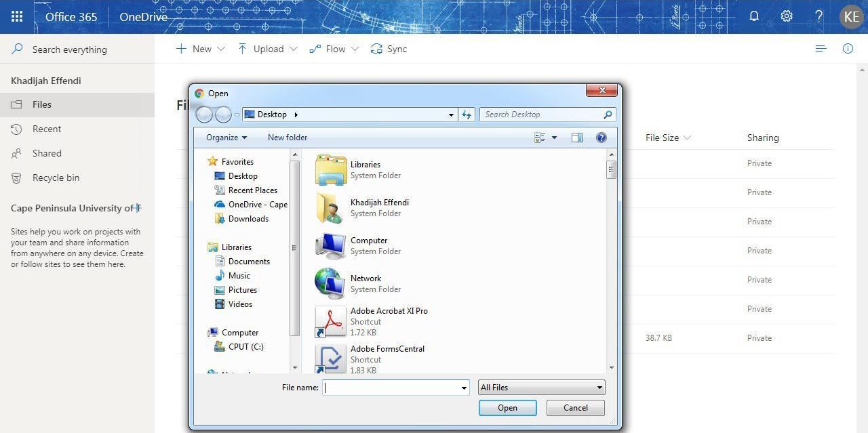Click the OneDrive app title link
Screen dimensions: 868x433
(143, 17)
